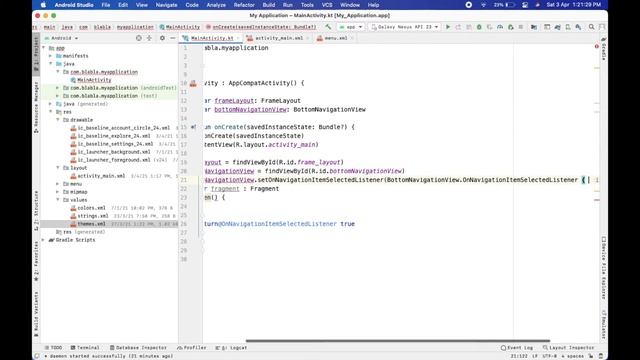The width and height of the screenshot is (640, 360).
Task: Expand the mipmap folder
Action: click(x=58, y=192)
